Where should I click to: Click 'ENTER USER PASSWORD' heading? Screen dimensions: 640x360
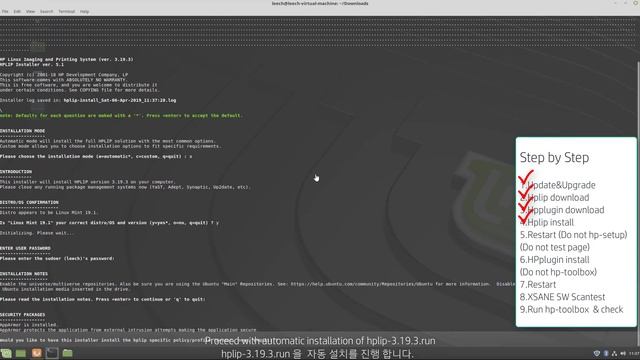tap(25, 248)
